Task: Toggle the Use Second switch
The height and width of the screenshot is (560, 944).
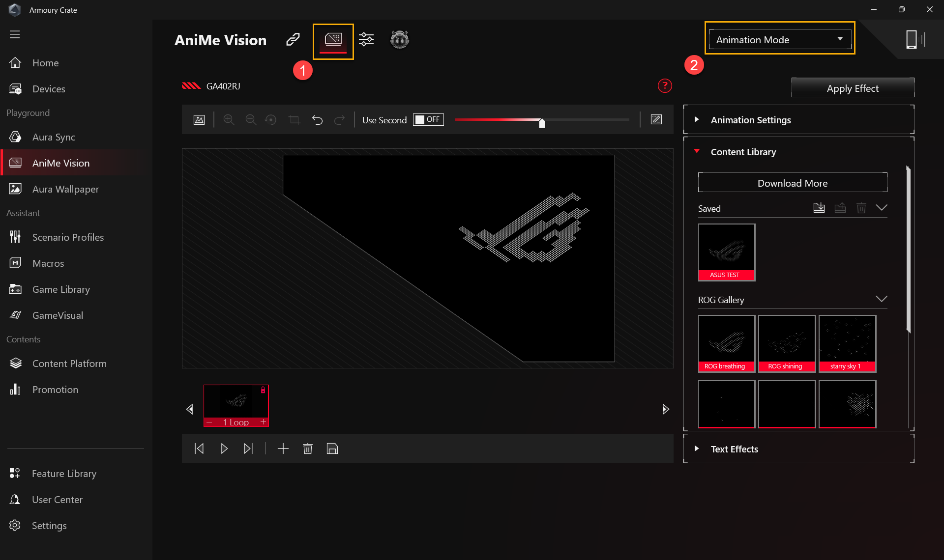Action: click(428, 119)
